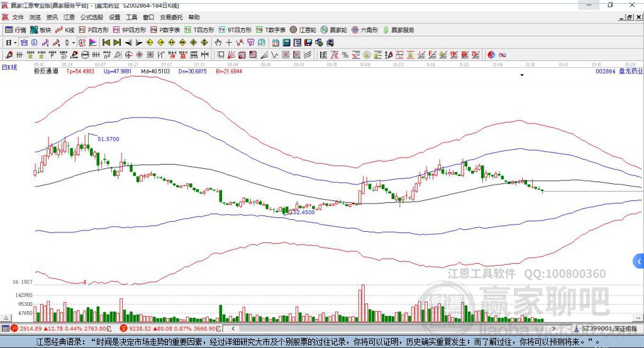
Task: Move chart right with black right arrow
Action: 139,43
